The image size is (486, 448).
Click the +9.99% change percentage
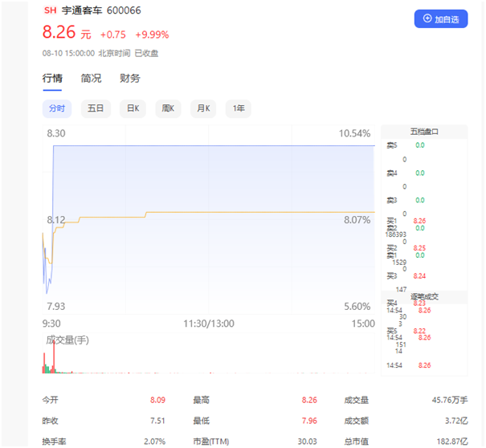click(152, 35)
